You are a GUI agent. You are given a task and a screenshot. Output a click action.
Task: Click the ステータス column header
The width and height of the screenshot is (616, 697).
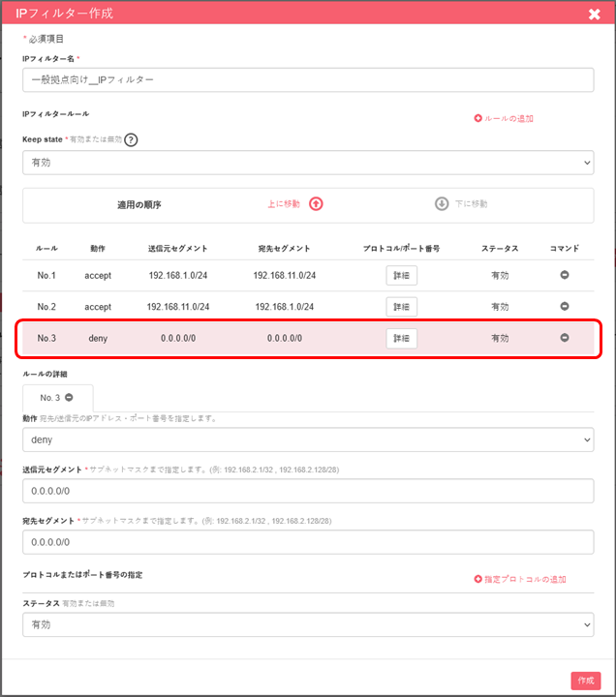[x=500, y=249]
